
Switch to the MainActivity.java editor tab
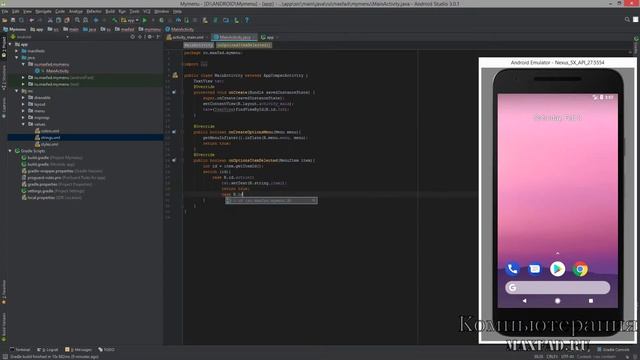pos(235,37)
